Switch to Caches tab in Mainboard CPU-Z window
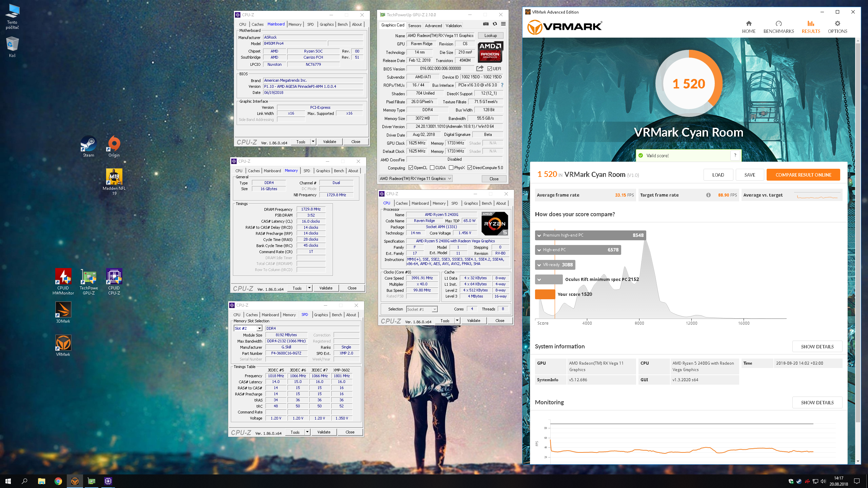Screen dimensions: 868x488 tap(257, 24)
